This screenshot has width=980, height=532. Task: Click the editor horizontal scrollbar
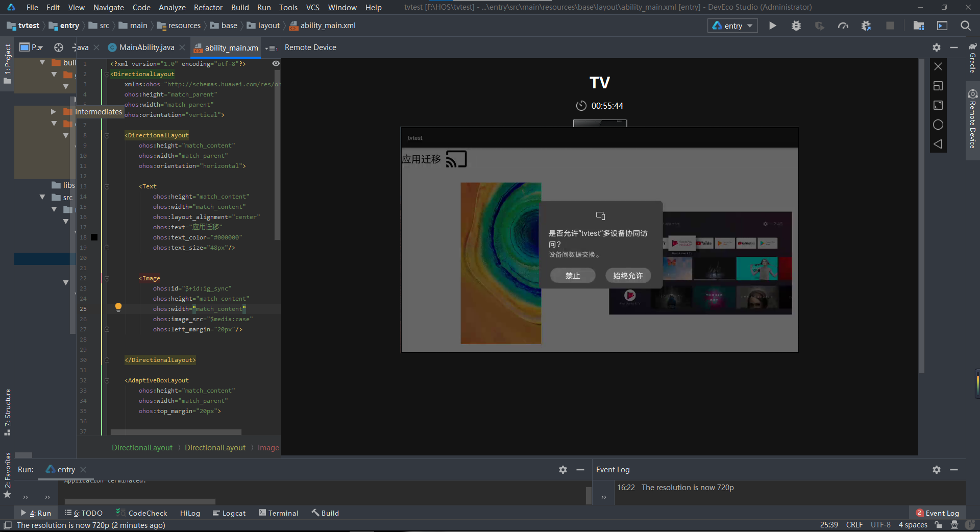pyautogui.click(x=176, y=432)
